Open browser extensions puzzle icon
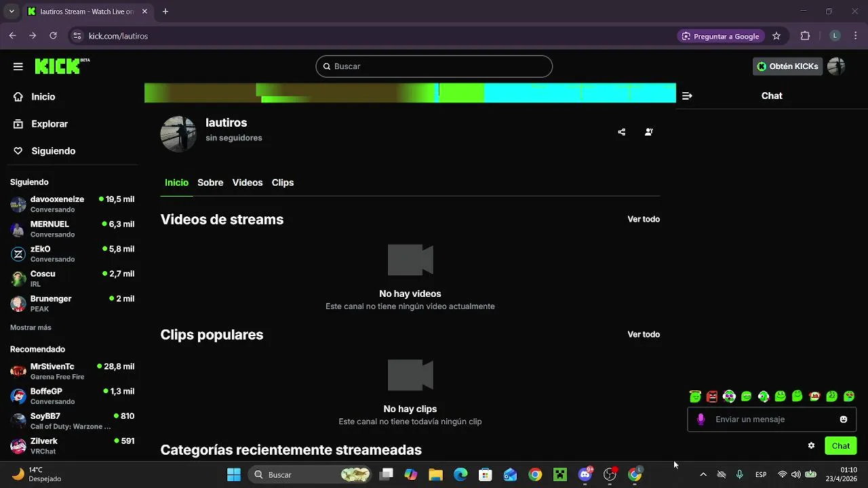The width and height of the screenshot is (868, 488). pos(806,36)
